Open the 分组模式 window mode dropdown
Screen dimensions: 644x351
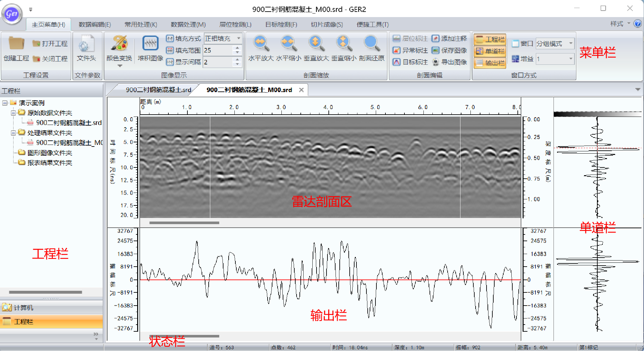click(571, 43)
